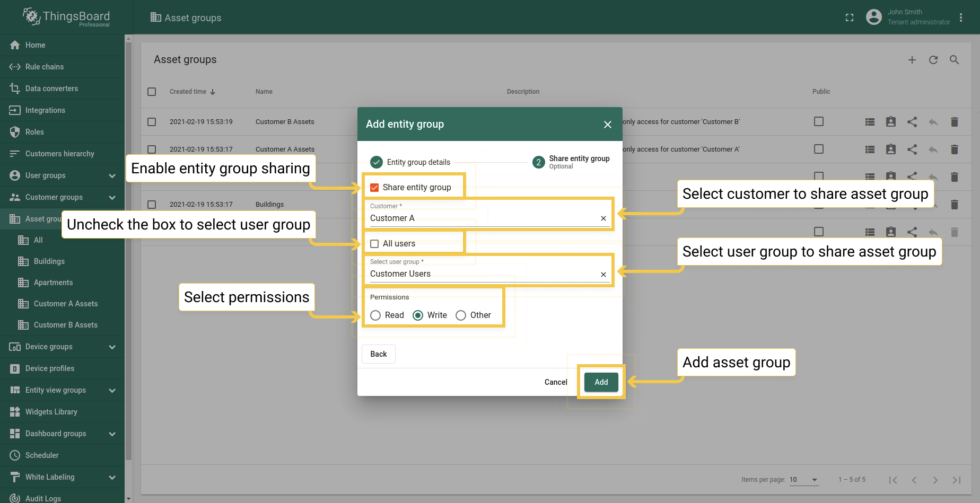Image resolution: width=980 pixels, height=503 pixels.
Task: Click the sidebar scroll down arrow
Action: coord(128,499)
